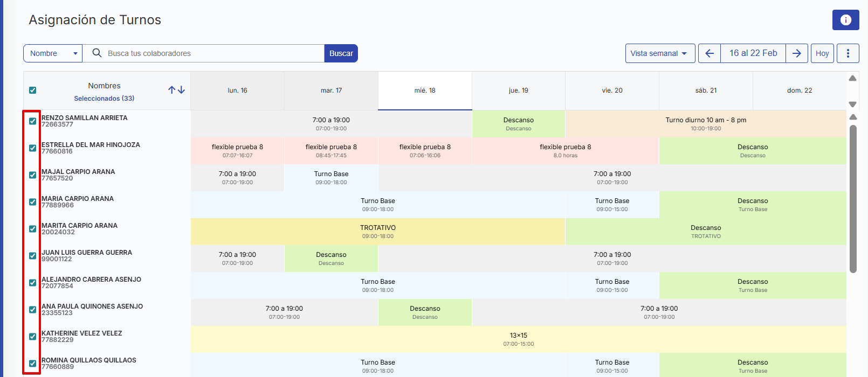Open the 16 al 22 Feb date picker
The image size is (868, 377).
click(x=753, y=53)
